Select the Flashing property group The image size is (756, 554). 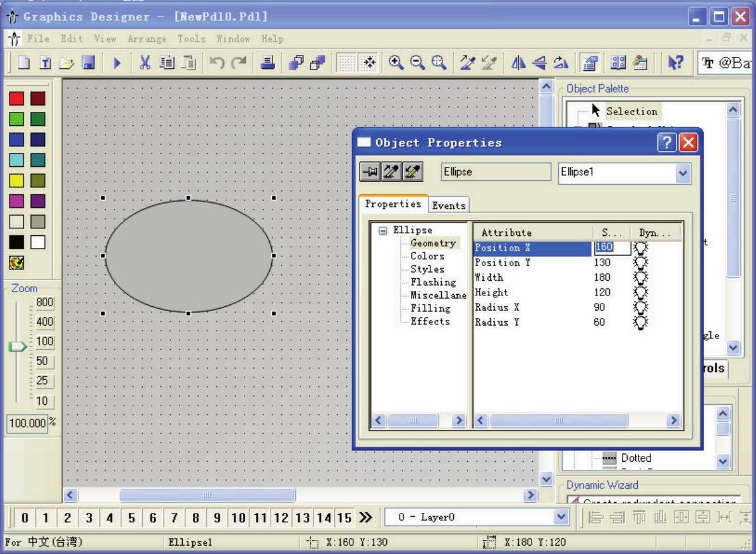[x=433, y=282]
